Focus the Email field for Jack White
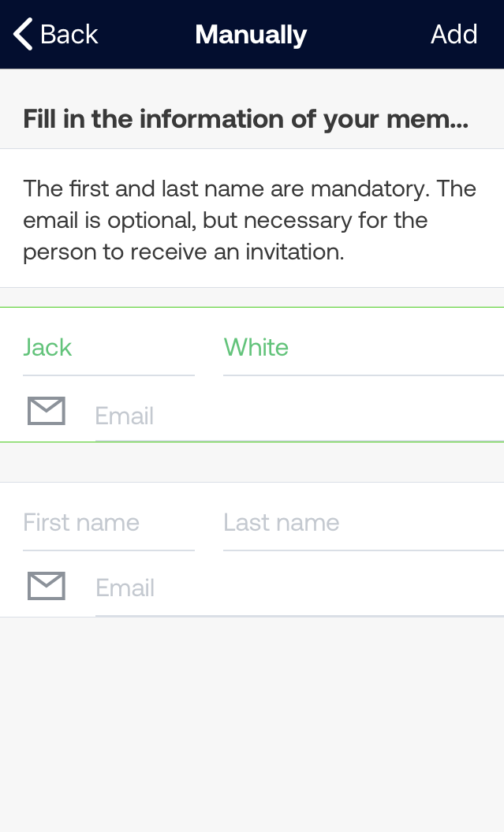The width and height of the screenshot is (504, 832). point(300,416)
